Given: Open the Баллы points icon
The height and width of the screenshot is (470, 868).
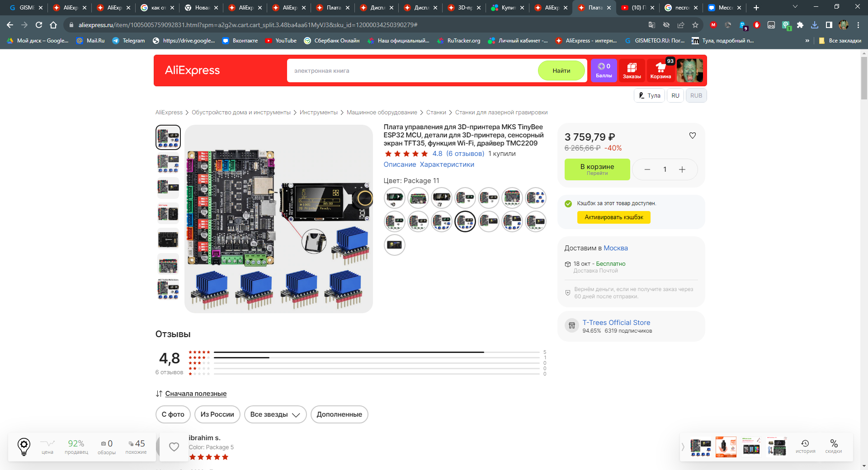Looking at the screenshot, I should 604,70.
